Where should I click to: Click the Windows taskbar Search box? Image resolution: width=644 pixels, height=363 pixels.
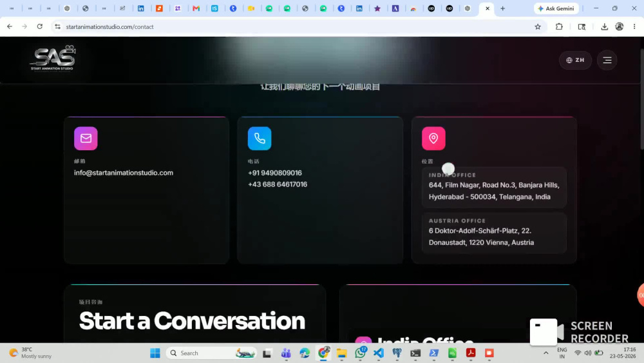coord(211,353)
